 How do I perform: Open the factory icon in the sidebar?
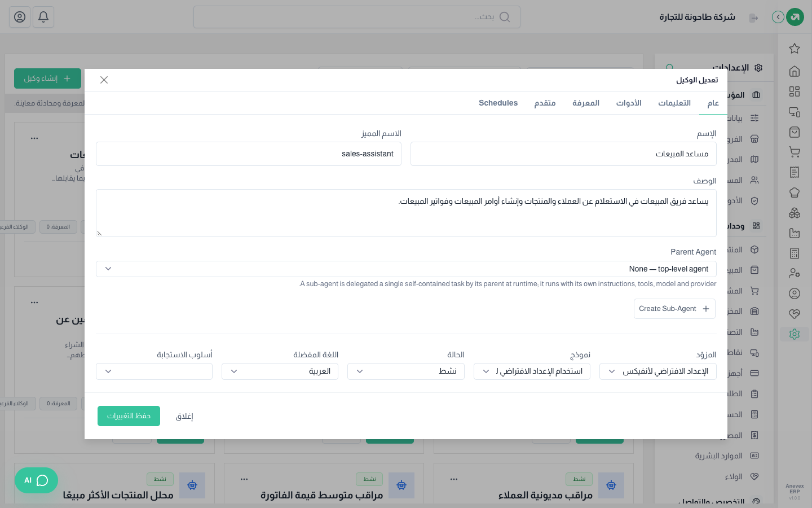pos(795,233)
